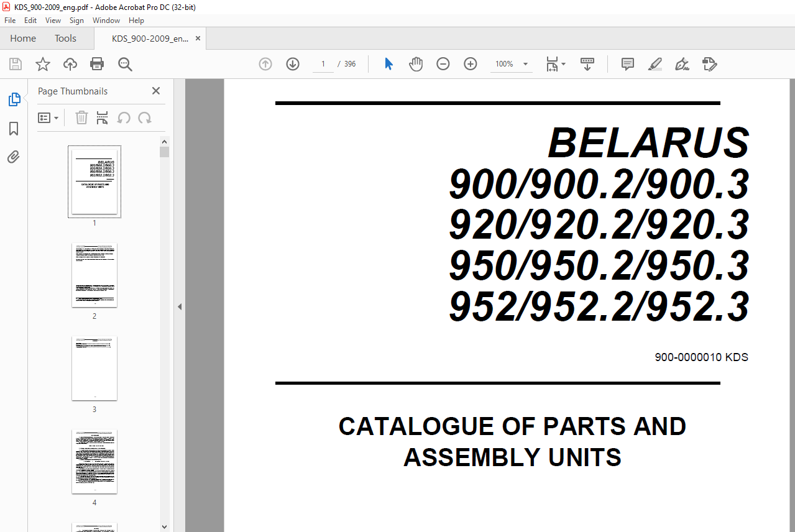
Task: Click the scrolling read mode icon
Action: [587, 64]
